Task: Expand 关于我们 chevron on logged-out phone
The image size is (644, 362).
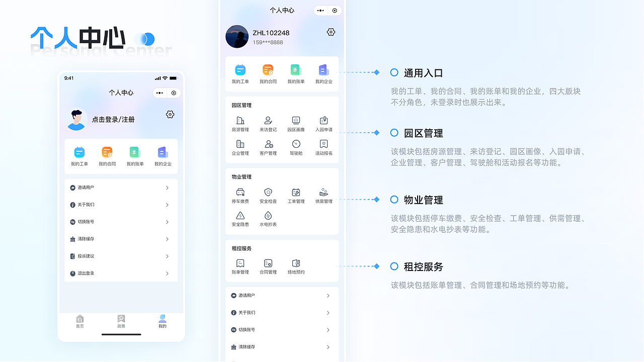Action: click(167, 205)
